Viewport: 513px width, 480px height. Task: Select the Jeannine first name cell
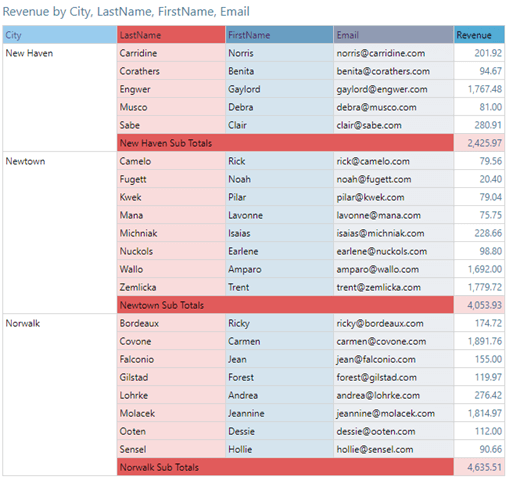(x=280, y=413)
